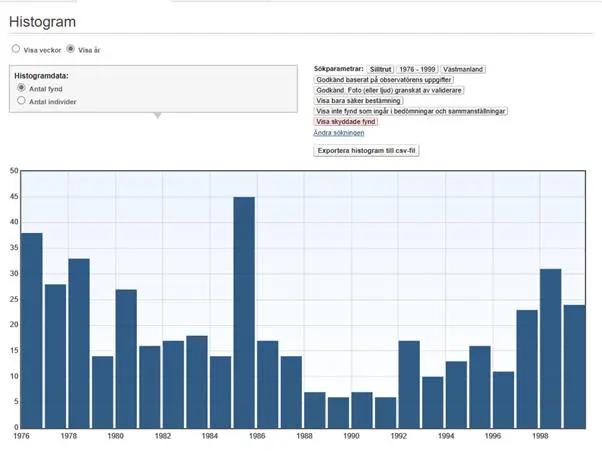Click the last histogram bar for 1999
The image size is (602, 451).
pyautogui.click(x=575, y=366)
